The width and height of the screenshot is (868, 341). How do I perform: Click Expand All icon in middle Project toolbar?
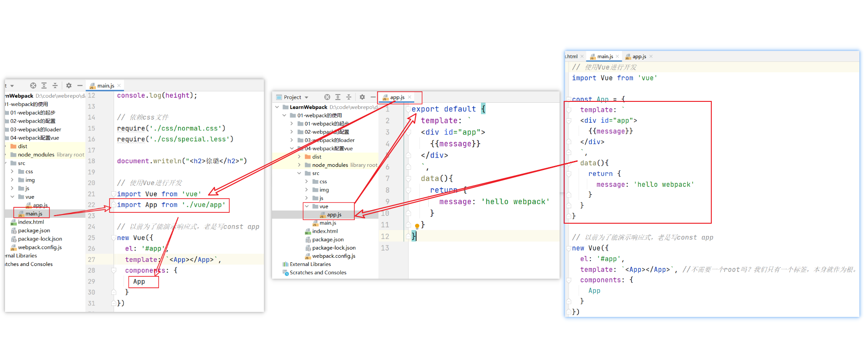[x=338, y=97]
